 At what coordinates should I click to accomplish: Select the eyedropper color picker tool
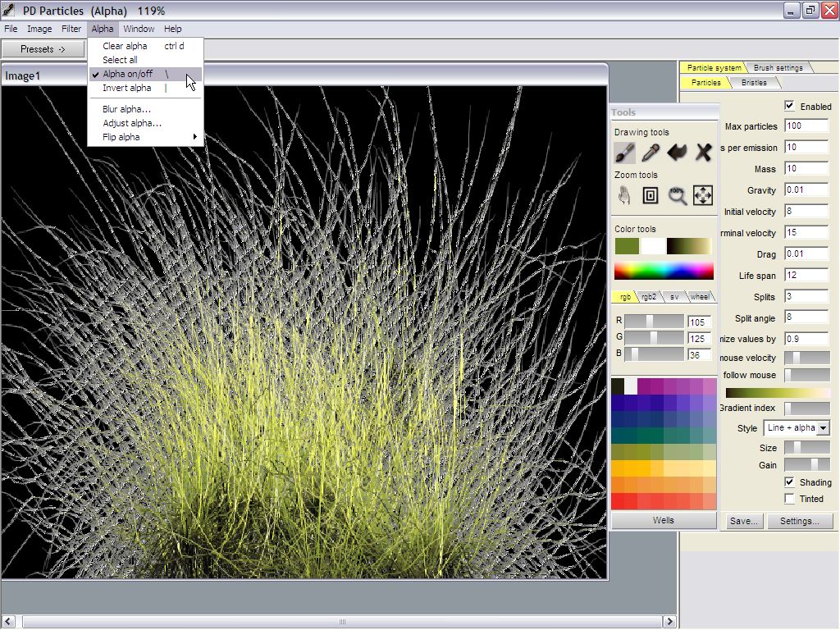651,153
